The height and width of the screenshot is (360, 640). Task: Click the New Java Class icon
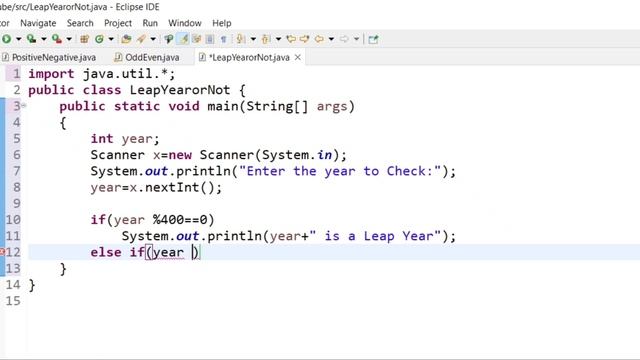pos(99,39)
